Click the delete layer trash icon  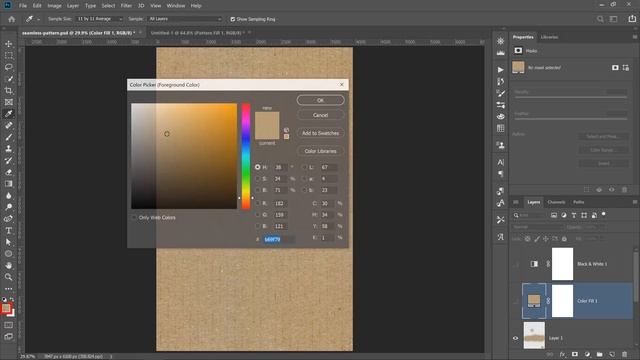click(624, 355)
